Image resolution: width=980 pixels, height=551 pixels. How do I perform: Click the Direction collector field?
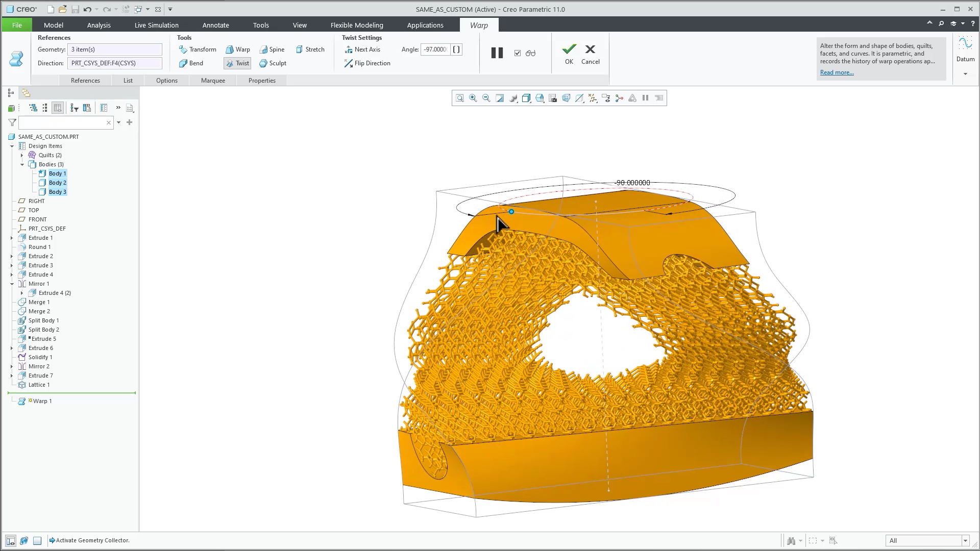click(x=115, y=63)
